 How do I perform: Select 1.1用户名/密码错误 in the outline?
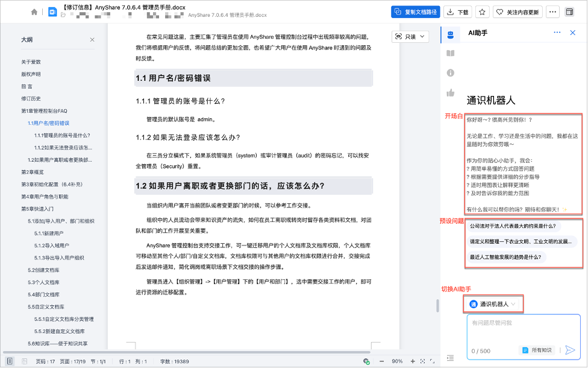(48, 123)
